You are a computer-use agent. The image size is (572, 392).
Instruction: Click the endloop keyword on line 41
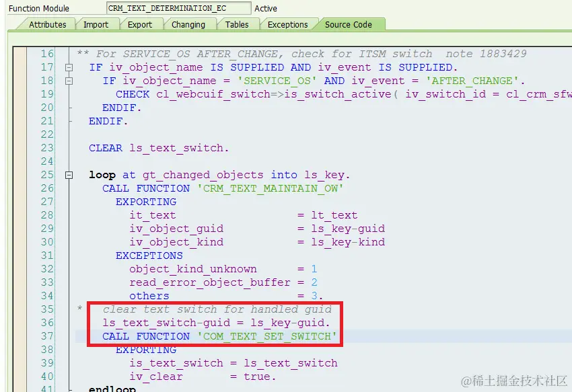click(x=112, y=389)
